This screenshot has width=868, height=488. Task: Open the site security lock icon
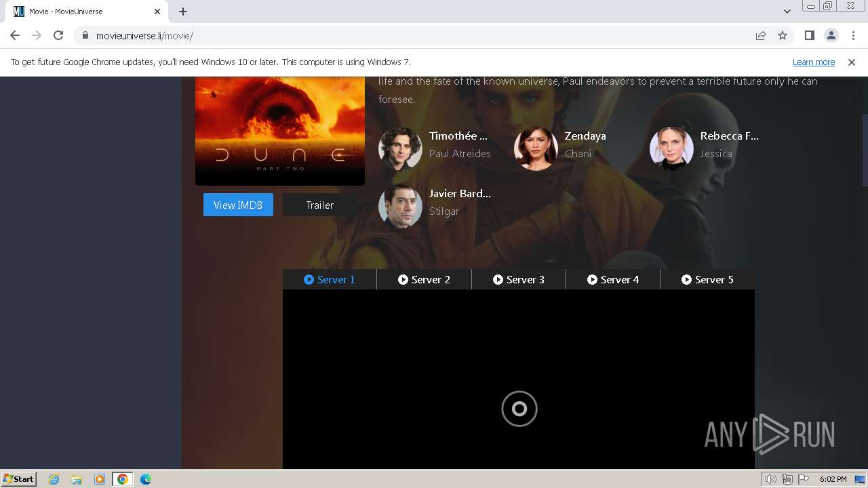click(x=85, y=36)
